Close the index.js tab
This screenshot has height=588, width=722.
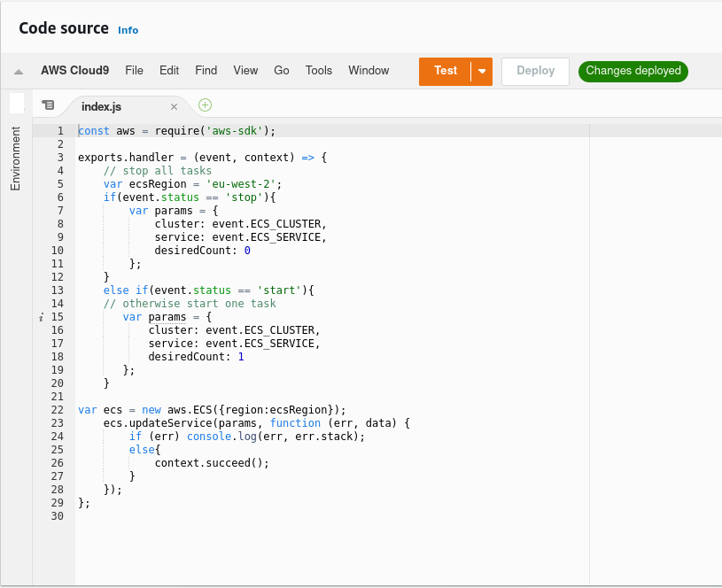pyautogui.click(x=174, y=106)
